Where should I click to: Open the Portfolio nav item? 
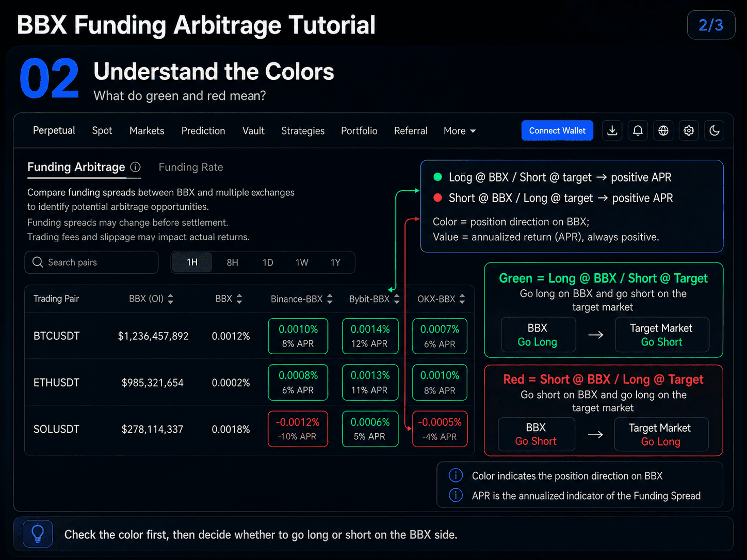tap(359, 131)
